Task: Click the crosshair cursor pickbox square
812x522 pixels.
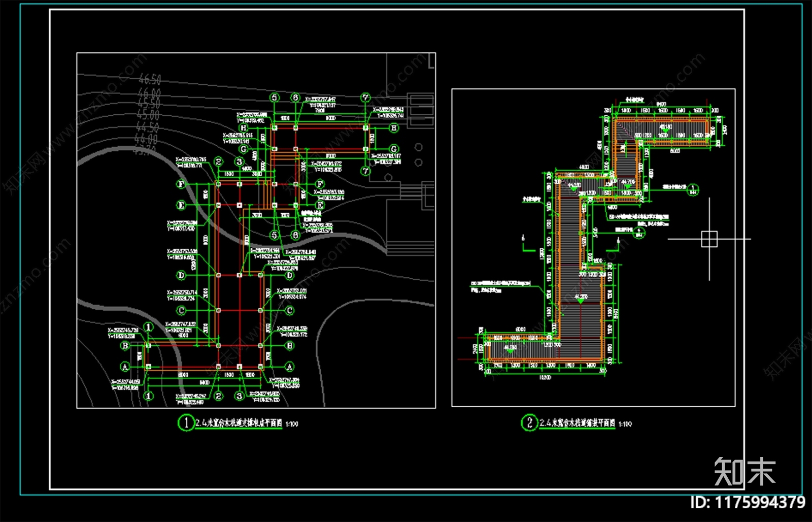Action: [x=709, y=239]
